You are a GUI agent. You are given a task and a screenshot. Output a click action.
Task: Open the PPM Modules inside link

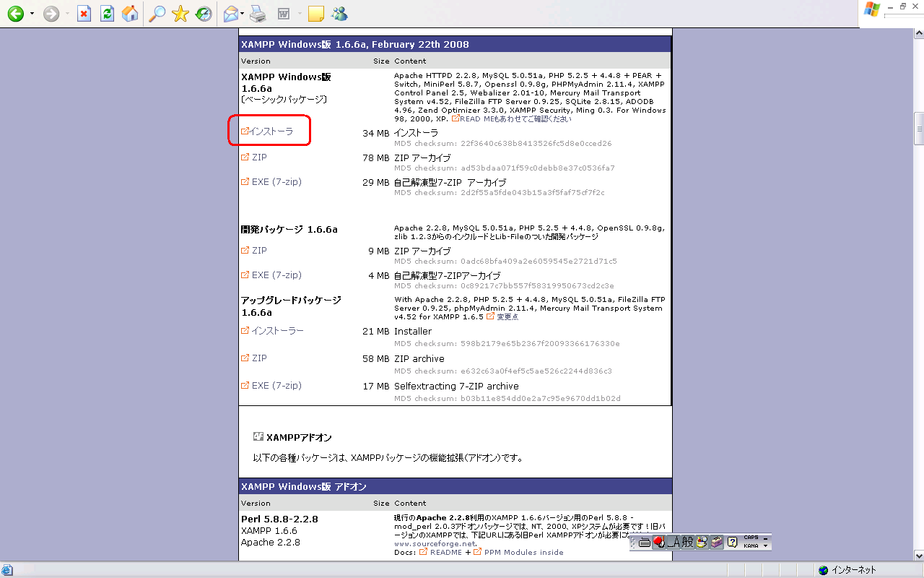(x=523, y=552)
